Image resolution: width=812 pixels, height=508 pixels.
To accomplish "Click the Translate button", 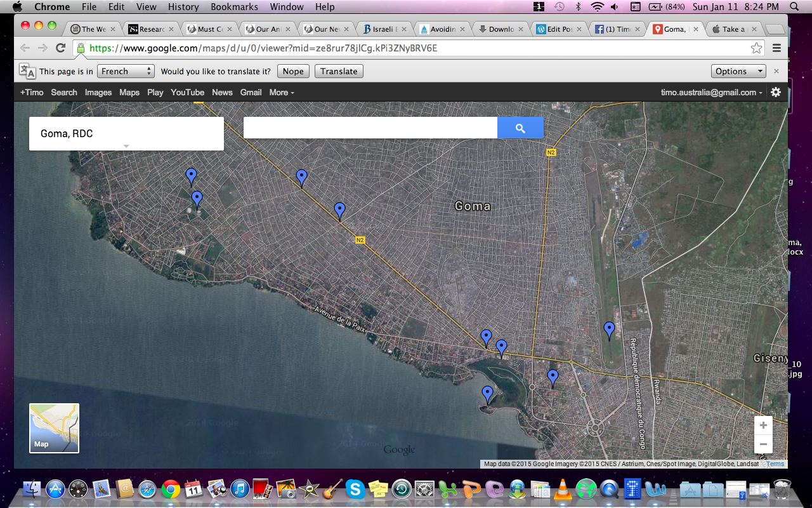I will [339, 71].
